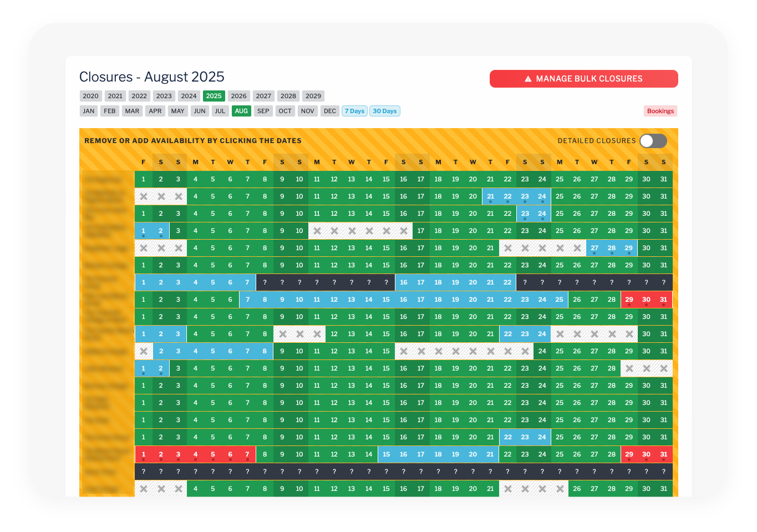Click the X on day 16 in the eleventh row

pos(404,351)
